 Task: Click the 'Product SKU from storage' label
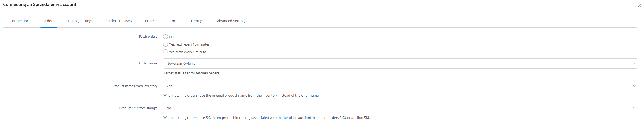point(138,108)
